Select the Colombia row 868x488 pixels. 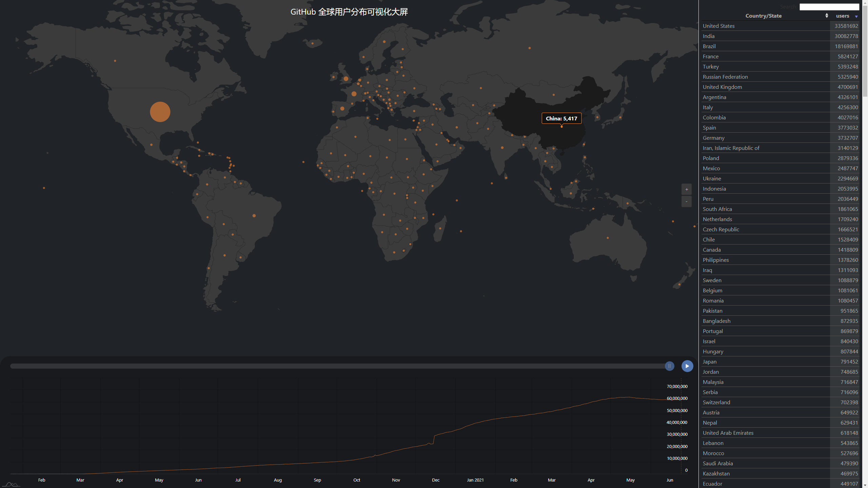click(x=780, y=117)
